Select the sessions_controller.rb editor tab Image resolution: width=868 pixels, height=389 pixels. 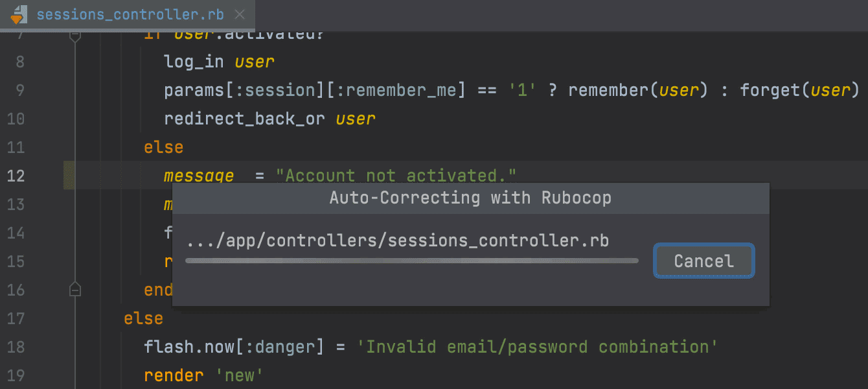click(x=128, y=14)
